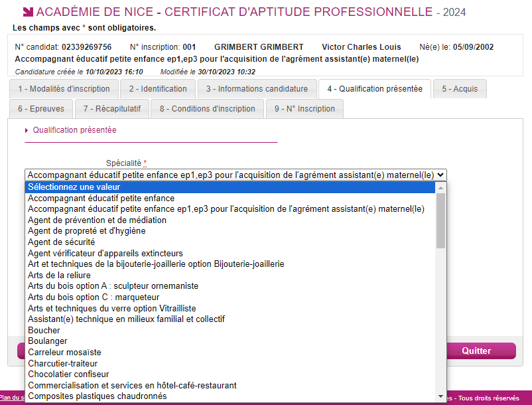Open the 6 - Epreuves tab

pos(41,109)
